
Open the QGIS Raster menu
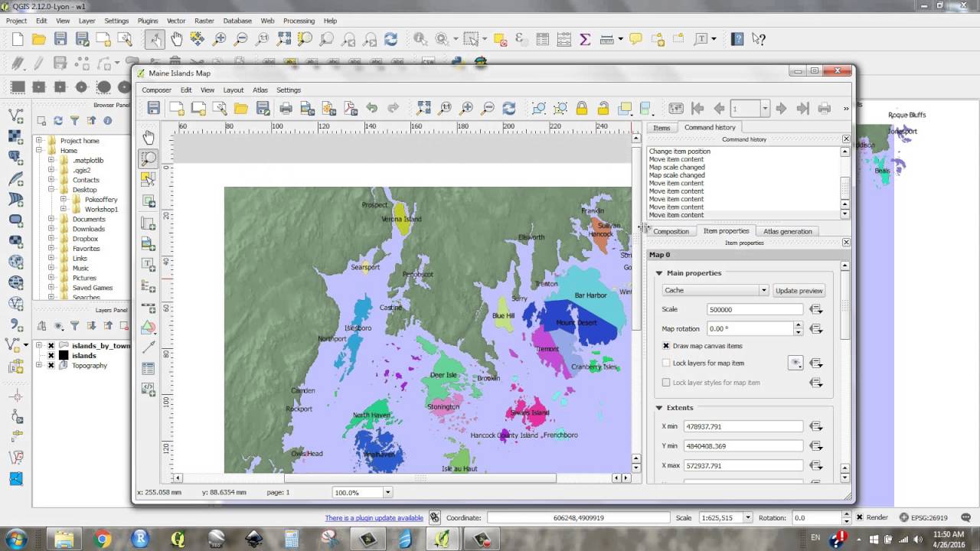(204, 21)
